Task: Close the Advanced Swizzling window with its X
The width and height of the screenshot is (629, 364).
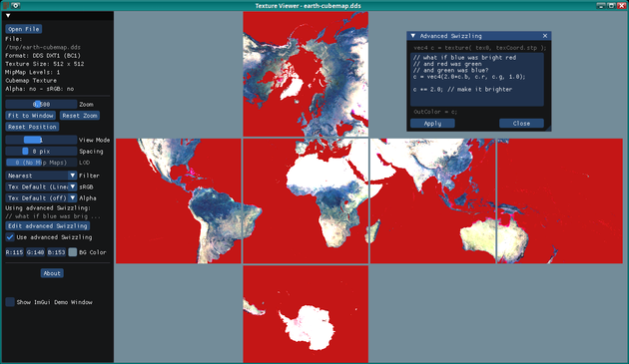Action: pyautogui.click(x=545, y=36)
